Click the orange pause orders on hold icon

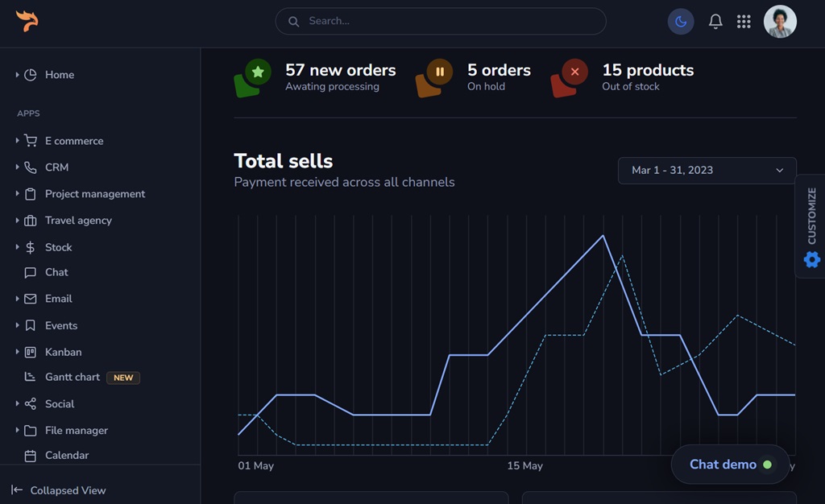(x=439, y=72)
